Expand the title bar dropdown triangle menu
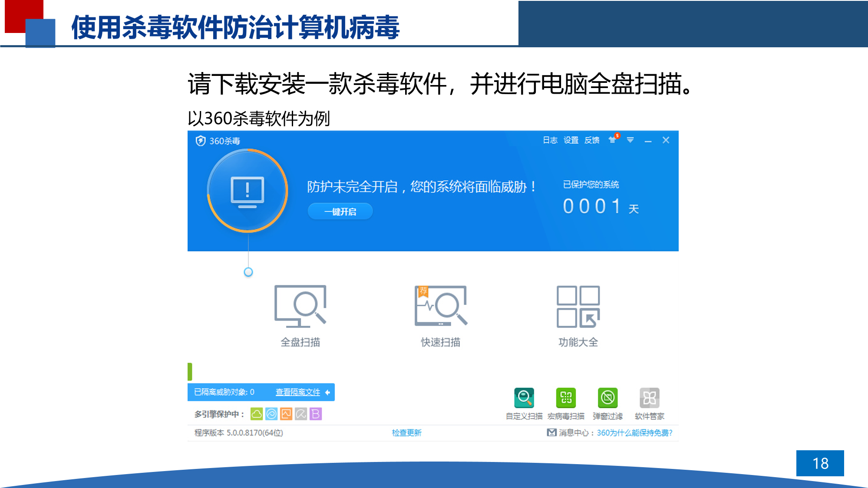Image resolution: width=868 pixels, height=488 pixels. (630, 140)
